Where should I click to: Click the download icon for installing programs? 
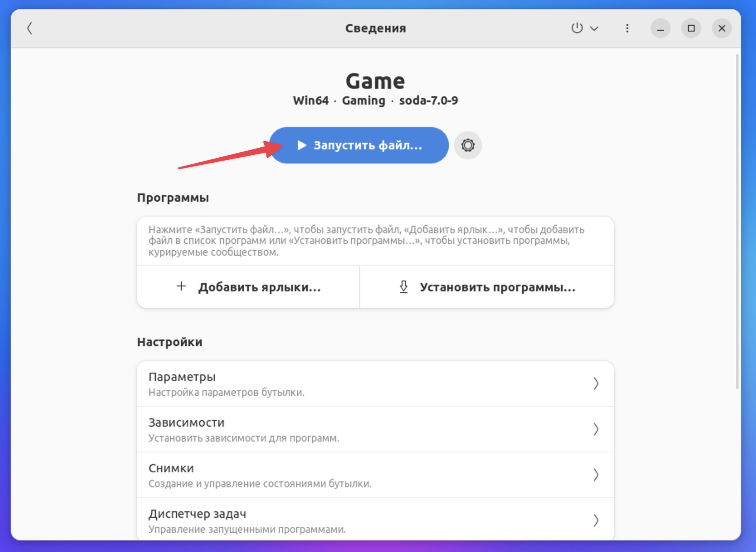coord(403,287)
